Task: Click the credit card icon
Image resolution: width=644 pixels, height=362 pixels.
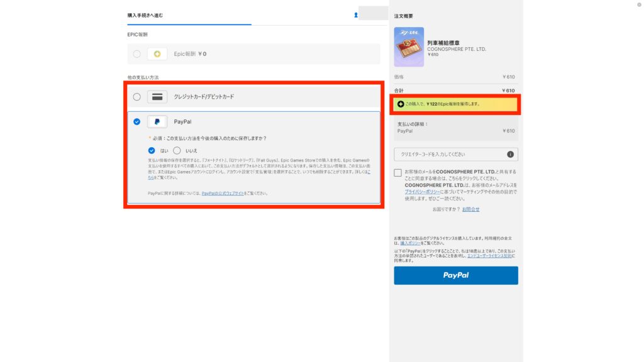Action: [157, 97]
